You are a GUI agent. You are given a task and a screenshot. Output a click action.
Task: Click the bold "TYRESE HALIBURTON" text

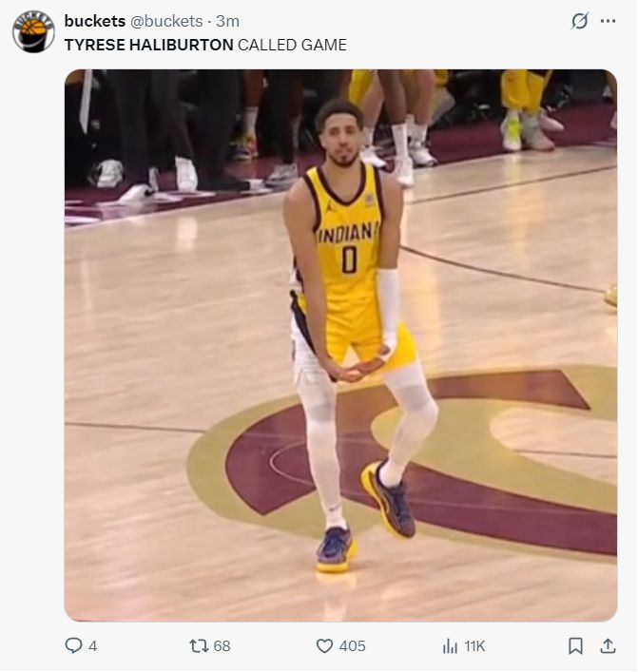point(148,45)
